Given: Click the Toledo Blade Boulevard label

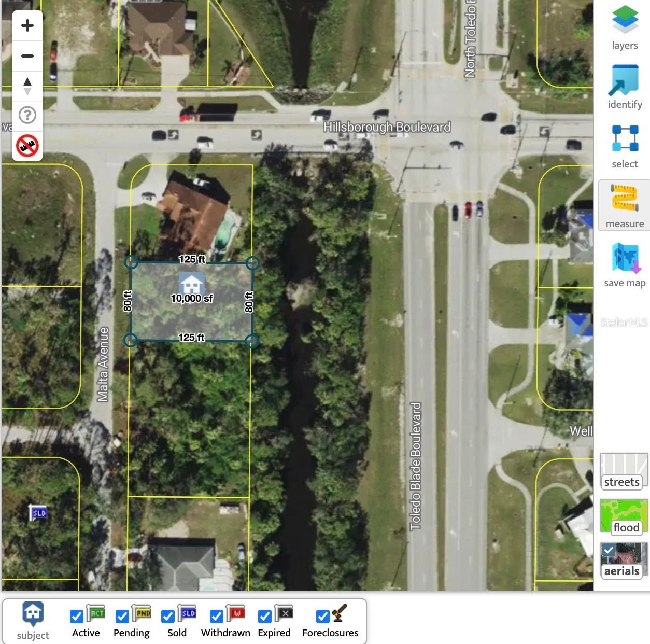Looking at the screenshot, I should coord(416,466).
